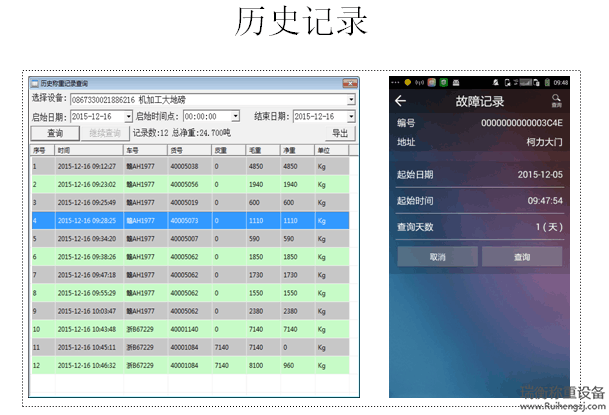Tap the search magnifier icon in phone header
This screenshot has height=415, width=609.
pos(556,100)
